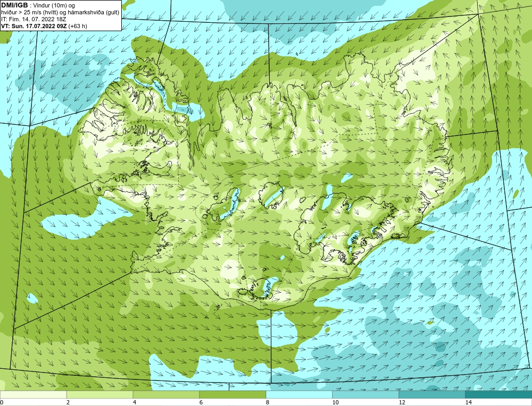Click the "VT: Sun. 17.07.2022 09Z" valid time
This screenshot has width=532, height=406.
click(34, 26)
